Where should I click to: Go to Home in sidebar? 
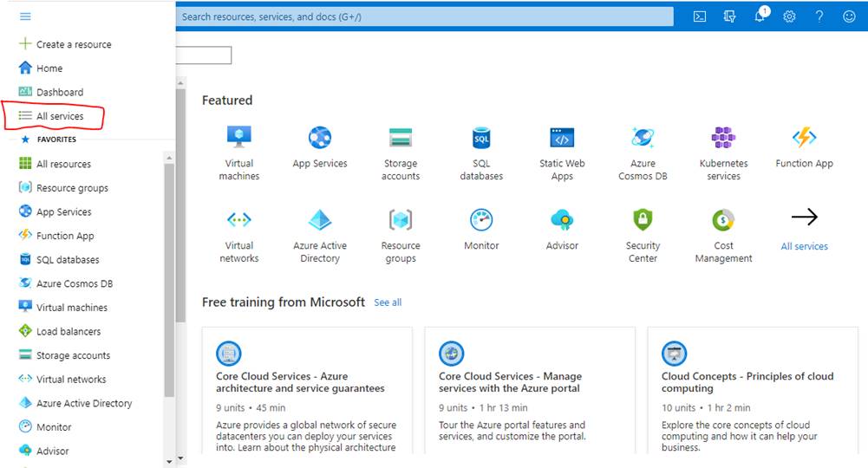(41, 68)
